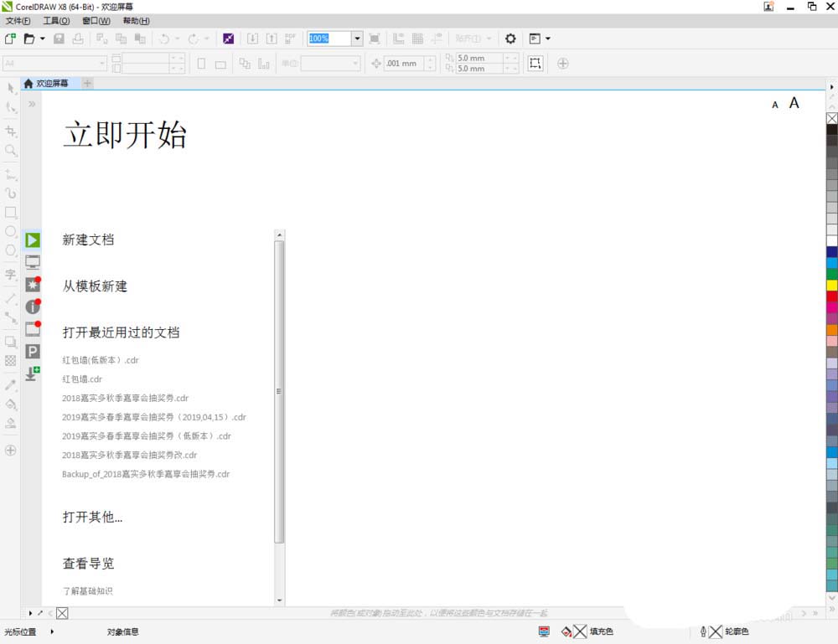Open the 帮助 menu
The image size is (838, 644).
coord(136,21)
